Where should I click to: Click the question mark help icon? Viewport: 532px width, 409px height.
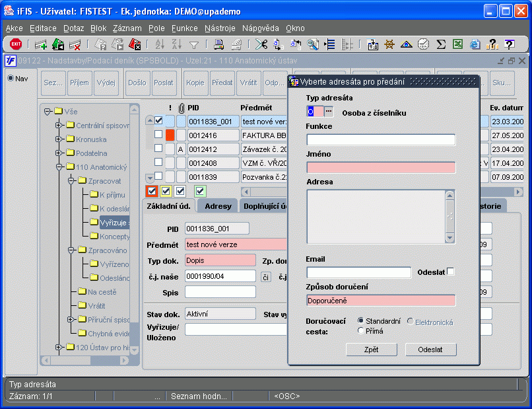pos(509,44)
